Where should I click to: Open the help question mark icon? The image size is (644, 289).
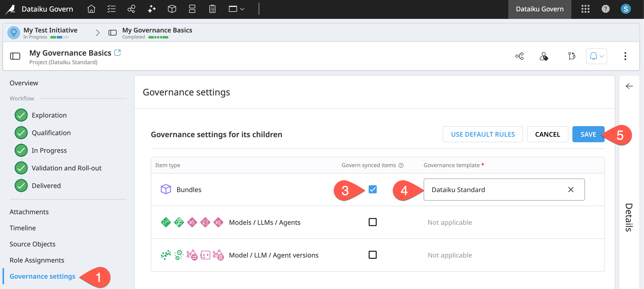(605, 9)
